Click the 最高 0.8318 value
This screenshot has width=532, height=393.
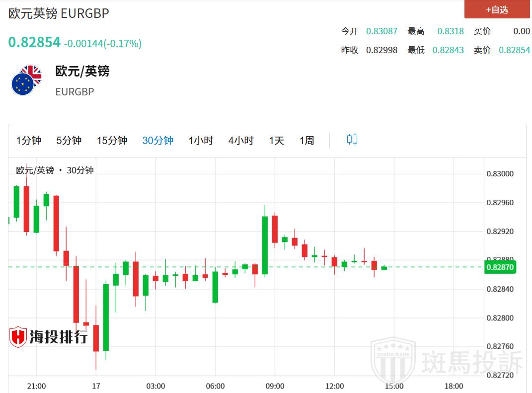click(451, 31)
